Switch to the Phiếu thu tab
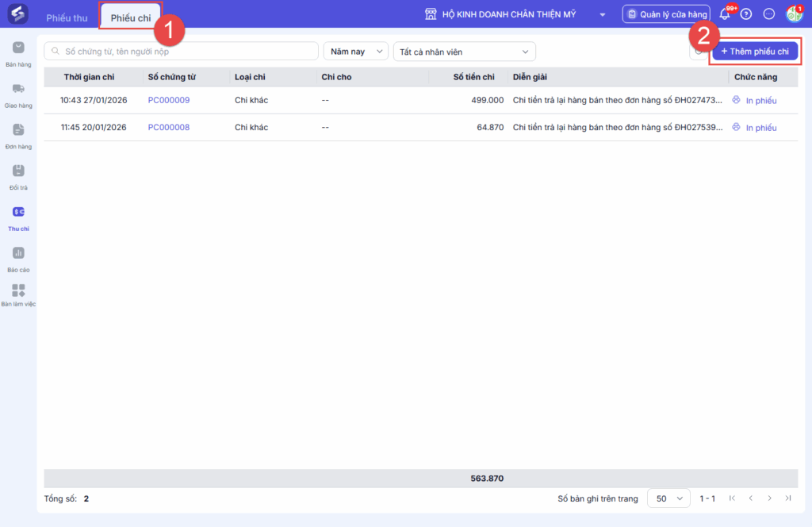This screenshot has width=812, height=527. coord(67,17)
